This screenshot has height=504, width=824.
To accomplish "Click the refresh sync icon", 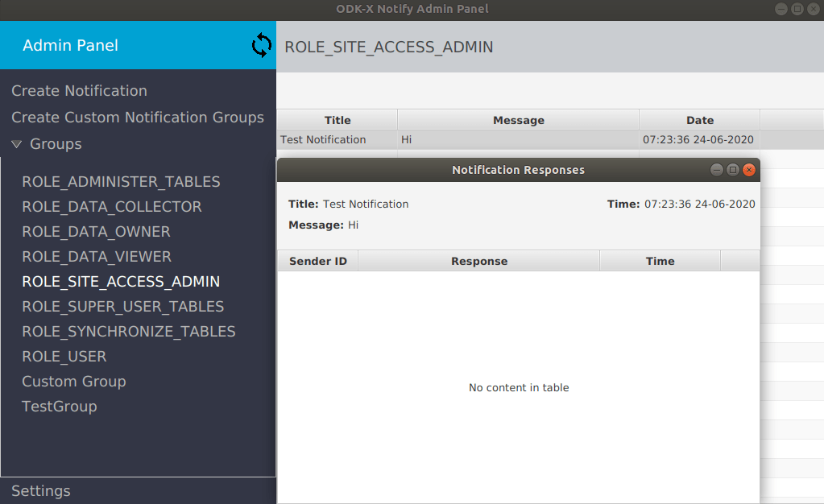I will (261, 45).
